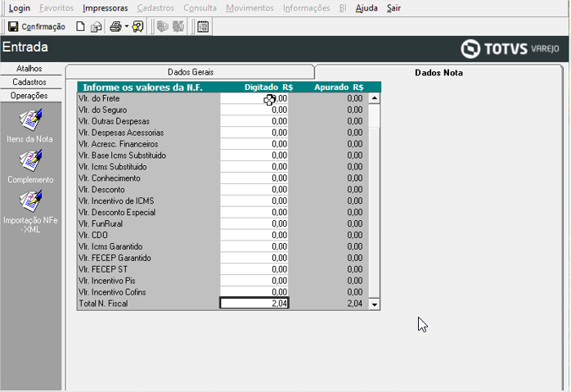This screenshot has height=392, width=571.
Task: Click Vlr. Icms Garantido digitado field
Action: click(x=254, y=246)
